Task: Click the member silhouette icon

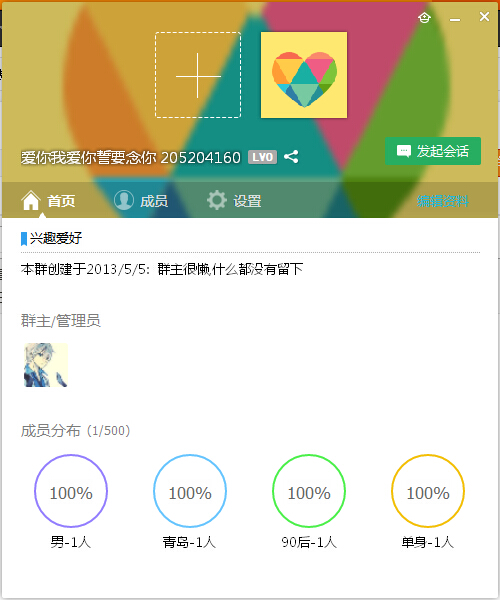Action: (124, 200)
